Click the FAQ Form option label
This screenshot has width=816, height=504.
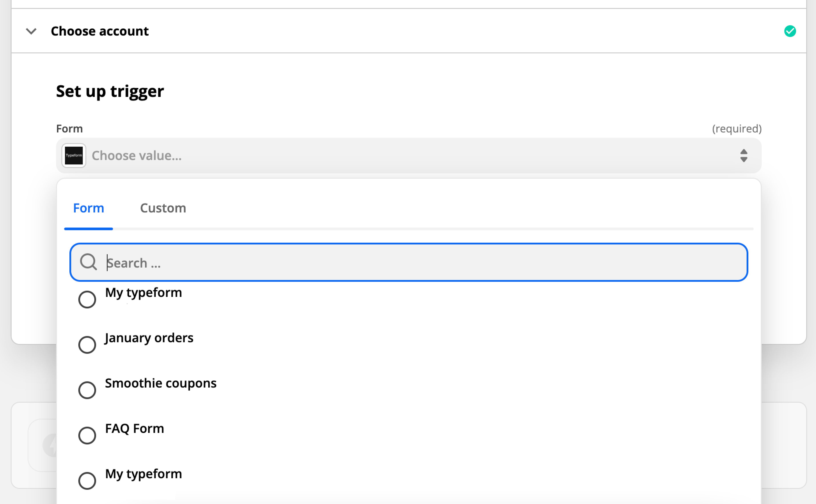coord(134,429)
